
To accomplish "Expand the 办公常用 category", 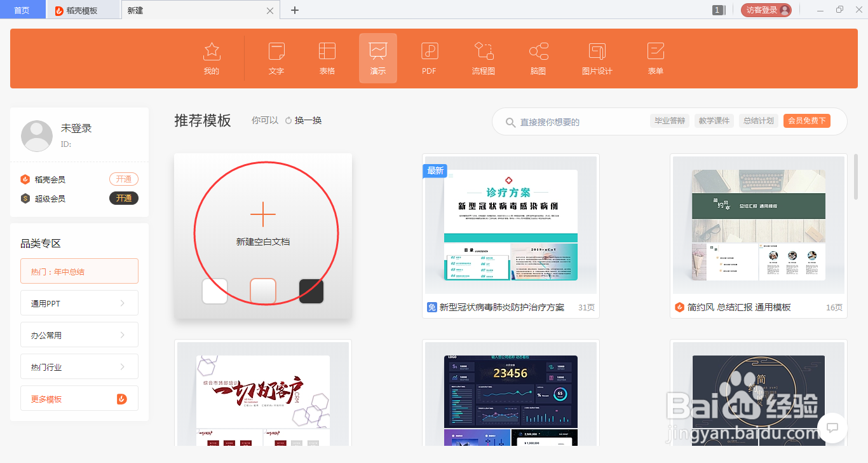I will pos(79,335).
